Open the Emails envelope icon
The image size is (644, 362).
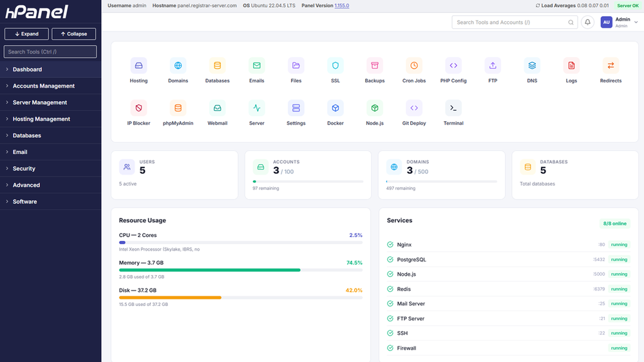(257, 66)
